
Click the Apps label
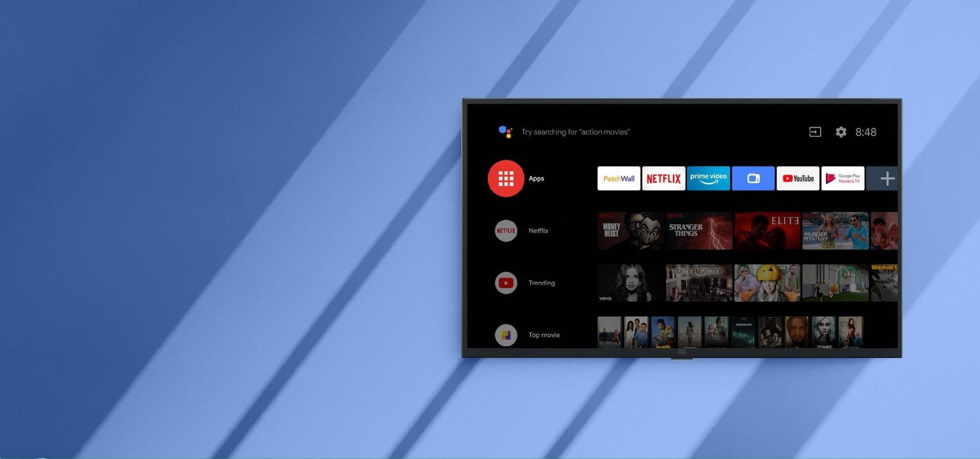536,179
